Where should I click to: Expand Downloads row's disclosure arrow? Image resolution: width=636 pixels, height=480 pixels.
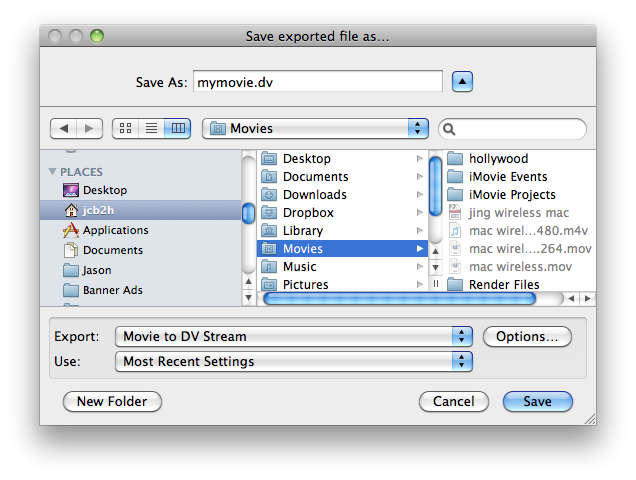(x=419, y=194)
